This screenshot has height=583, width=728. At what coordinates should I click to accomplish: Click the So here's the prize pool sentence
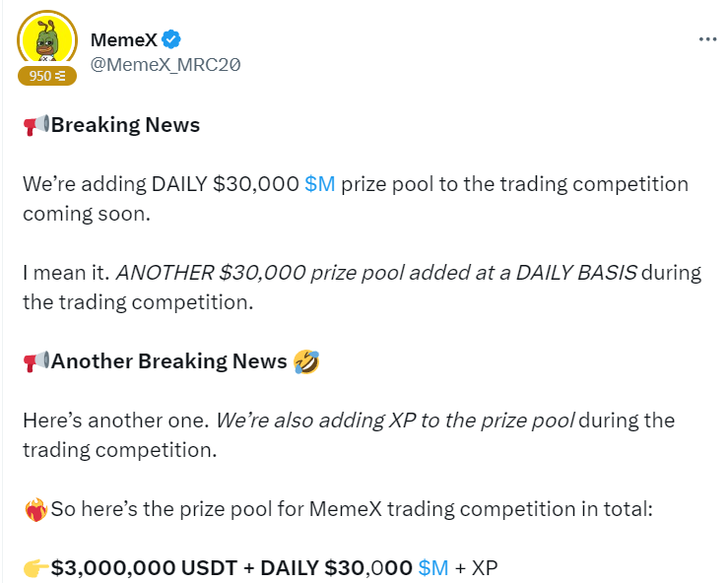[352, 509]
